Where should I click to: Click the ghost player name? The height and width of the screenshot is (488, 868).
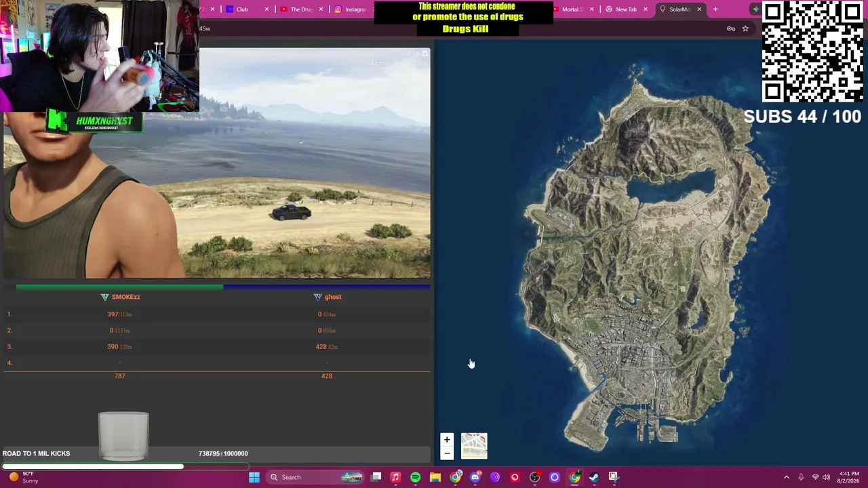333,297
